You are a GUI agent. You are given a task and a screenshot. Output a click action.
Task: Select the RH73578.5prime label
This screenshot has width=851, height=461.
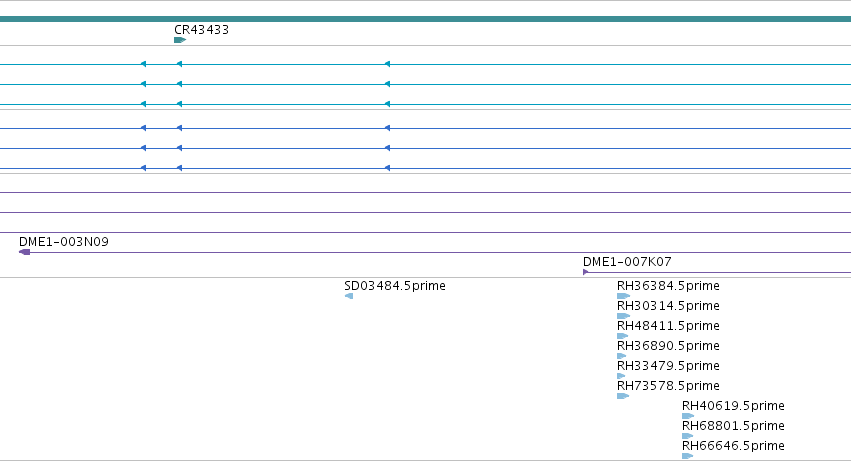pos(668,386)
